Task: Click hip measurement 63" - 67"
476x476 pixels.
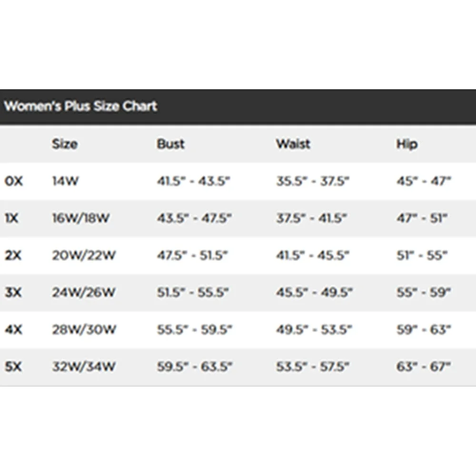Action: click(424, 367)
